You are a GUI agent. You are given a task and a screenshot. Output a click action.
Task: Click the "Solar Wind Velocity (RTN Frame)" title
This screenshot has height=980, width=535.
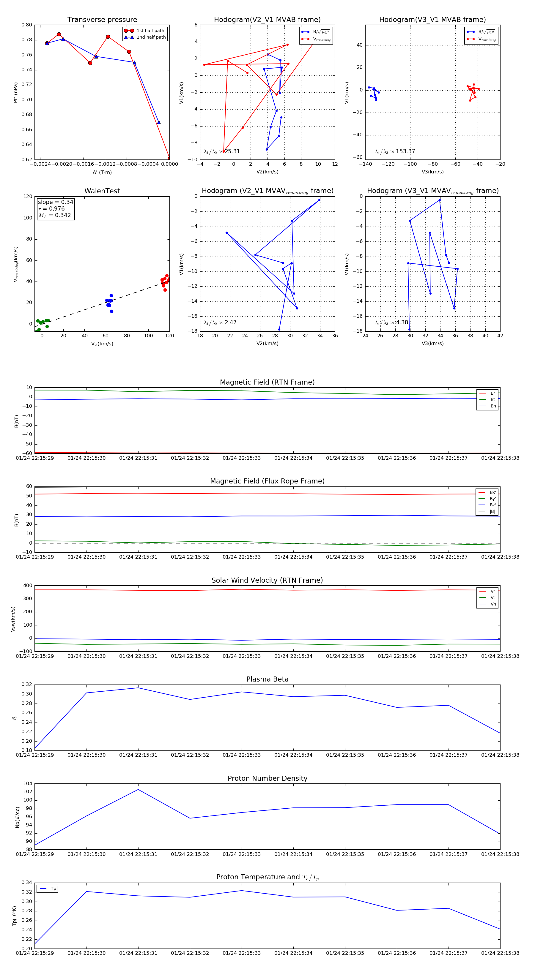267,580
